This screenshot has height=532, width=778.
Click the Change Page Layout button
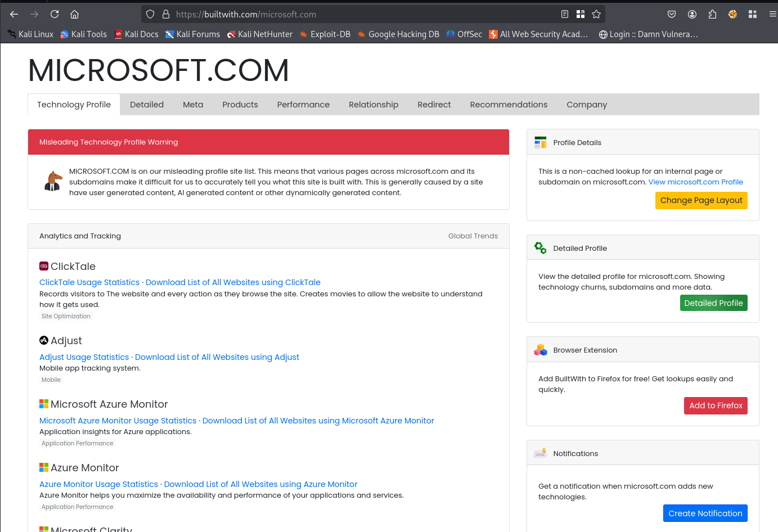[701, 200]
